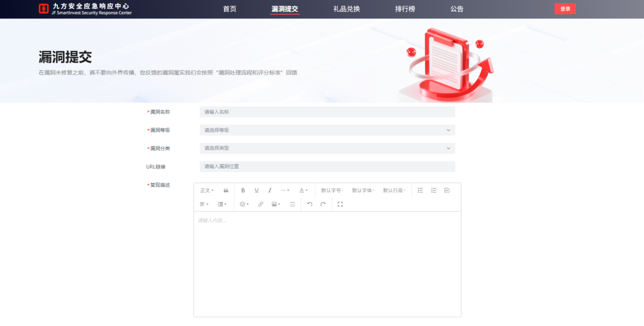The image size is (644, 326).
Task: Open the 默认字体 font family dropdown
Action: tap(363, 191)
